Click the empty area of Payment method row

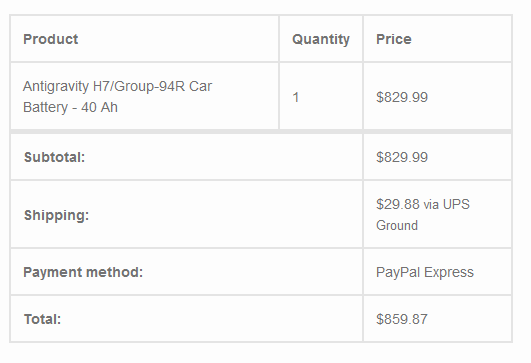tap(252, 272)
